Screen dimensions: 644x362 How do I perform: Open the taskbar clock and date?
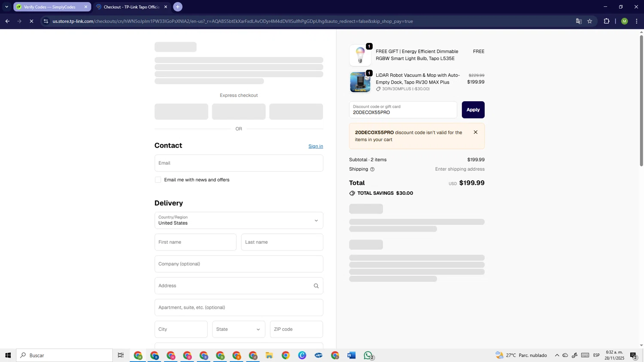click(614, 355)
